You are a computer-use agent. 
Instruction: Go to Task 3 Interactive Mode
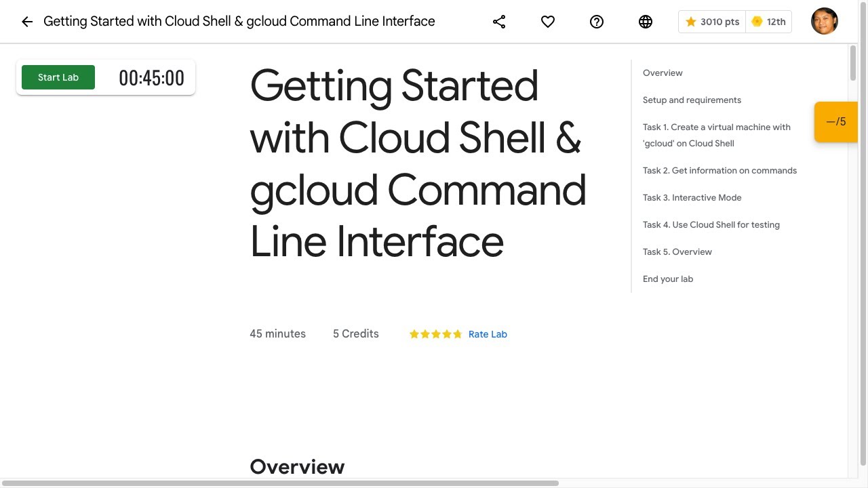[x=692, y=198]
